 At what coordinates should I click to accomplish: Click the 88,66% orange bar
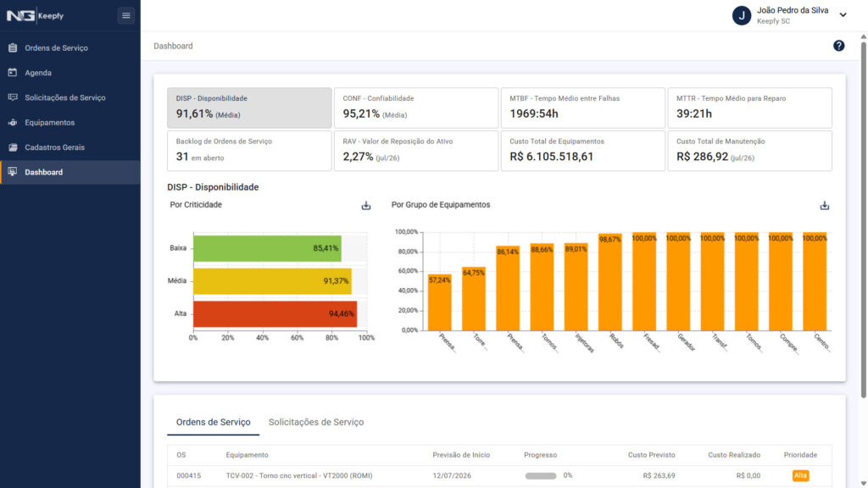542,287
